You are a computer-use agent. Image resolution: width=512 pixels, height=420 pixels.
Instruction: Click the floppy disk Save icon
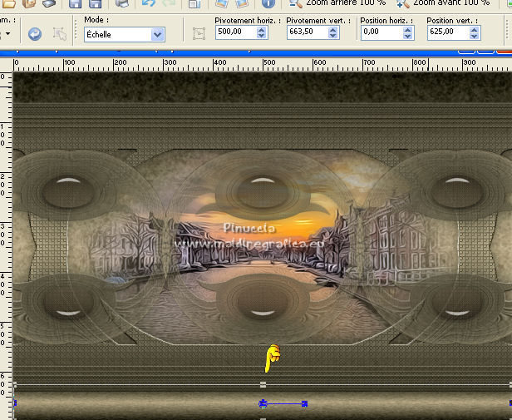tap(74, 3)
